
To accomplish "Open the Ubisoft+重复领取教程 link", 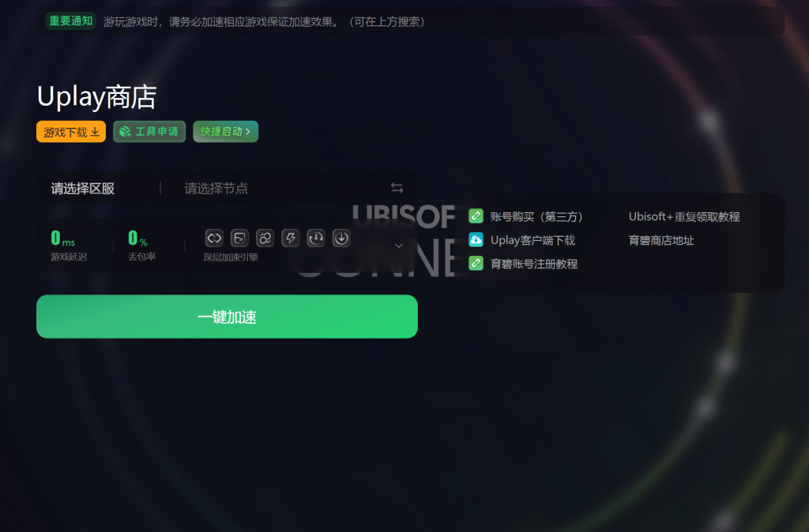I will point(684,216).
